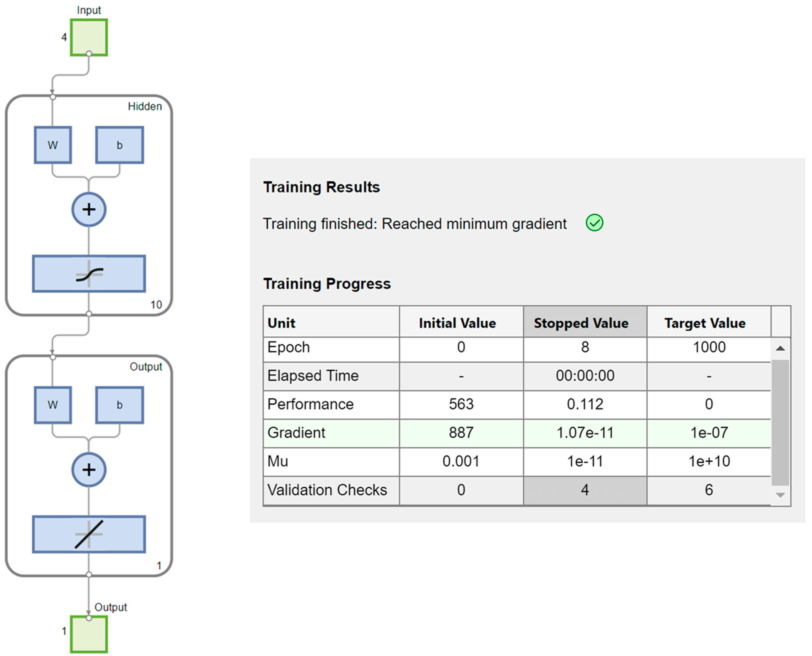This screenshot has width=812, height=656.
Task: Select the Performance row label
Action: [310, 404]
